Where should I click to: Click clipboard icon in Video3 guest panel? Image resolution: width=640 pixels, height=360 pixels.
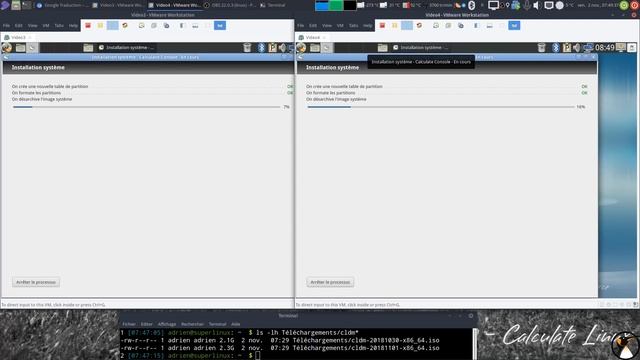pos(272,48)
